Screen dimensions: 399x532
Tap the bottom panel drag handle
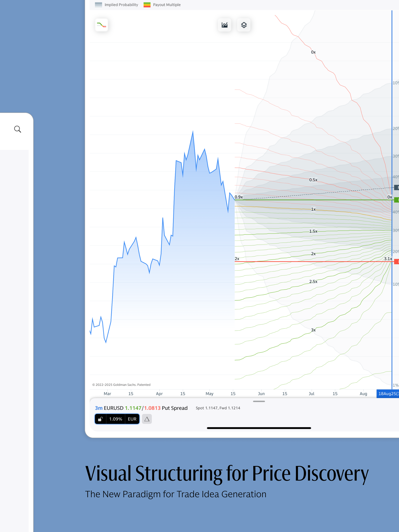[x=259, y=401]
